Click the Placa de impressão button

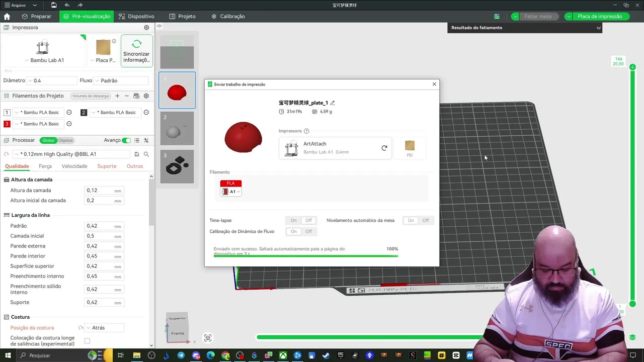[x=600, y=16]
